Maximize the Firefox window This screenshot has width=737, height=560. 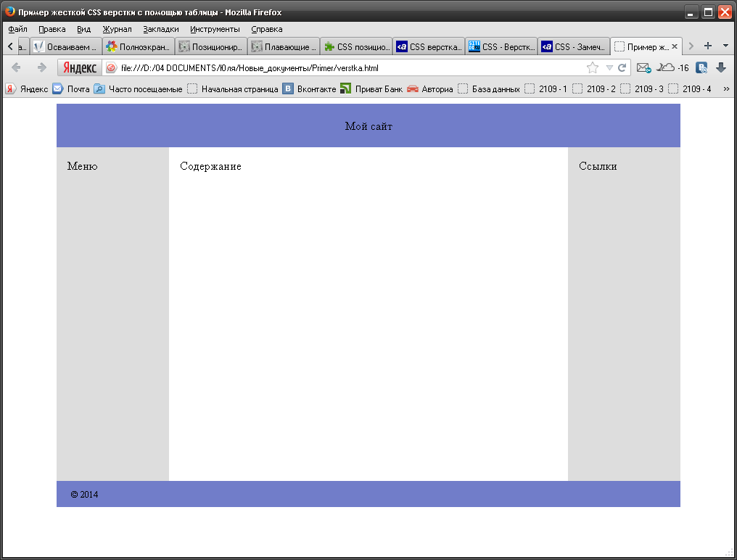click(708, 12)
